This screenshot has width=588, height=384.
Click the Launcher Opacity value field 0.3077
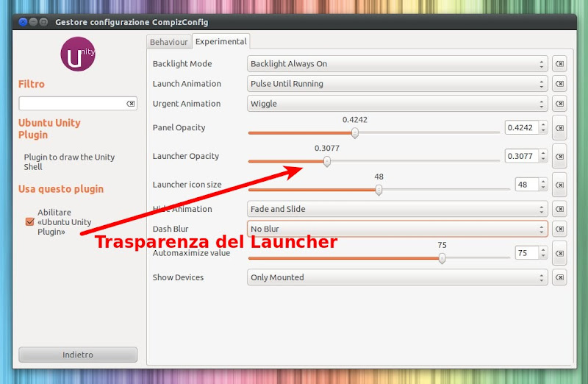tap(522, 156)
